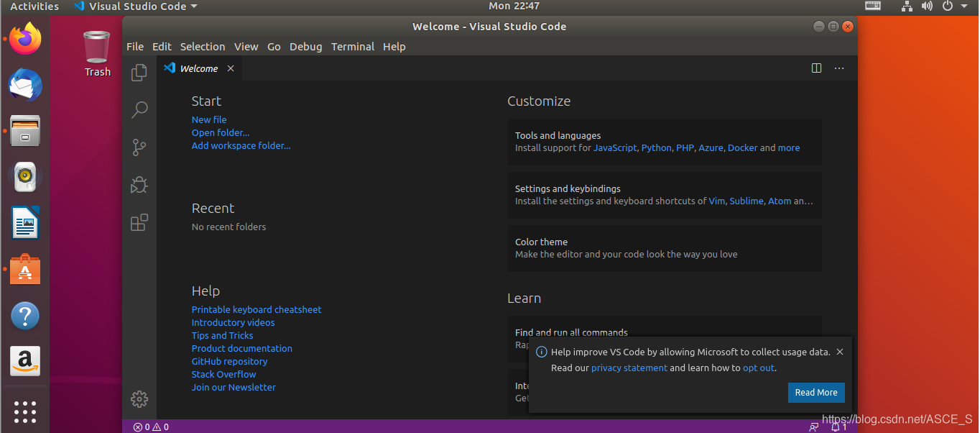Viewport: 980px width, 433px height.
Task: Open the Manage gear icon
Action: pyautogui.click(x=139, y=399)
